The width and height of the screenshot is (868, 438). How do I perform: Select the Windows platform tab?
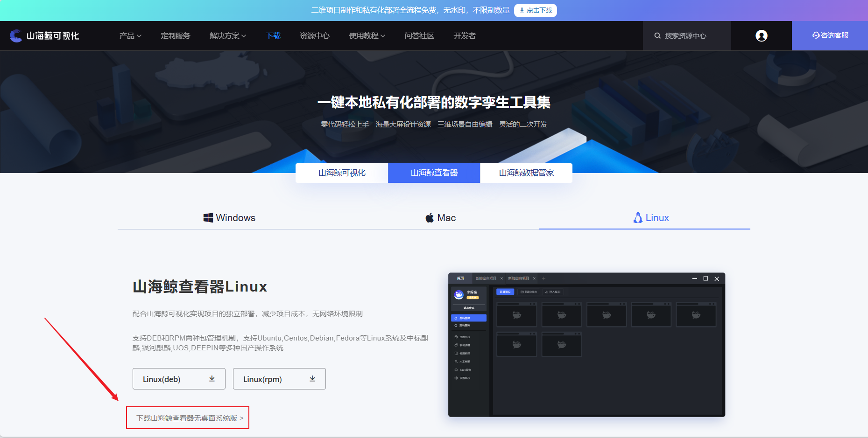click(229, 218)
